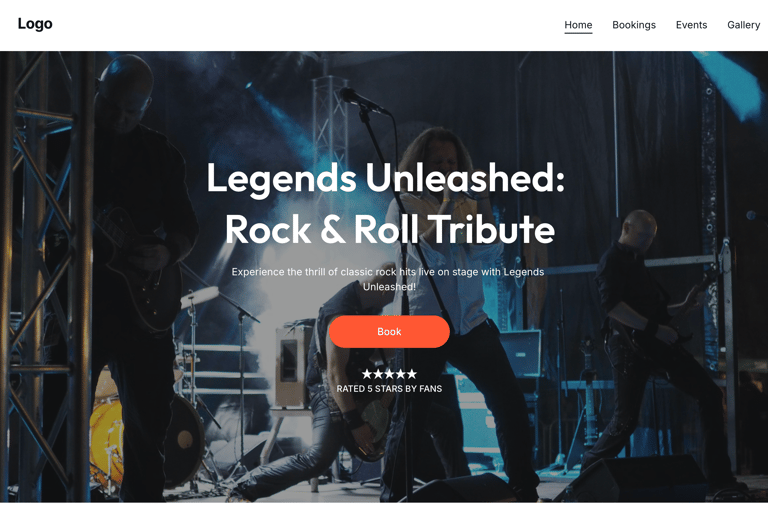Select the Gallery nav link
768x512 pixels.
point(743,25)
